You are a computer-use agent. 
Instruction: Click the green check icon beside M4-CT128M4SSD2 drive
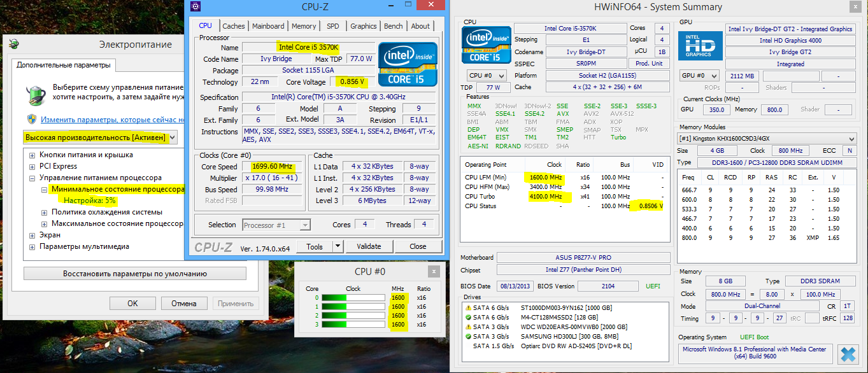pos(469,317)
